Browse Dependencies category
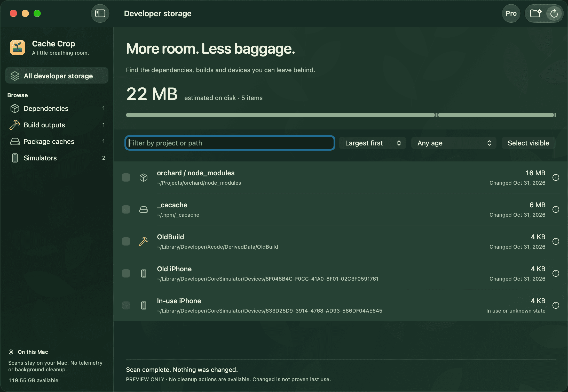The image size is (568, 392). pyautogui.click(x=57, y=108)
